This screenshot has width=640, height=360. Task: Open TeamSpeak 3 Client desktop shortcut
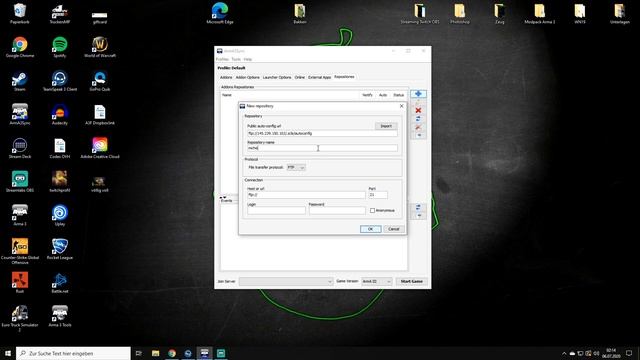coord(60,81)
